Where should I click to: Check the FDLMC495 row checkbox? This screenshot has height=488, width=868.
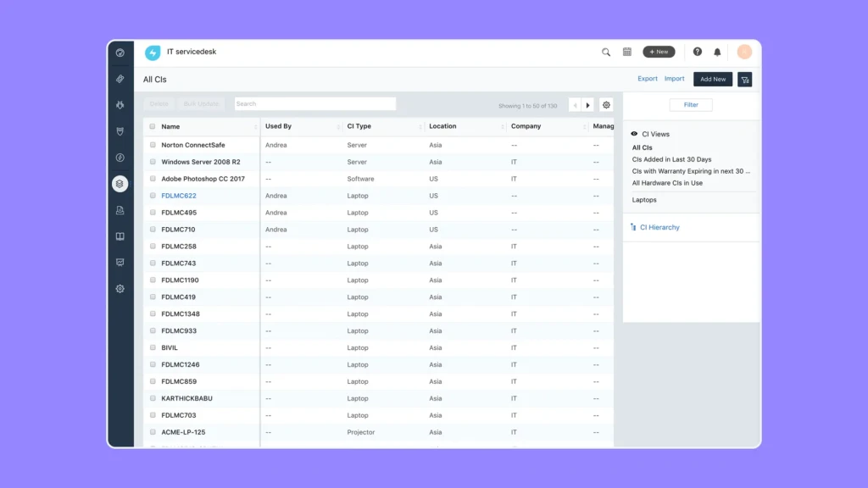click(x=153, y=213)
